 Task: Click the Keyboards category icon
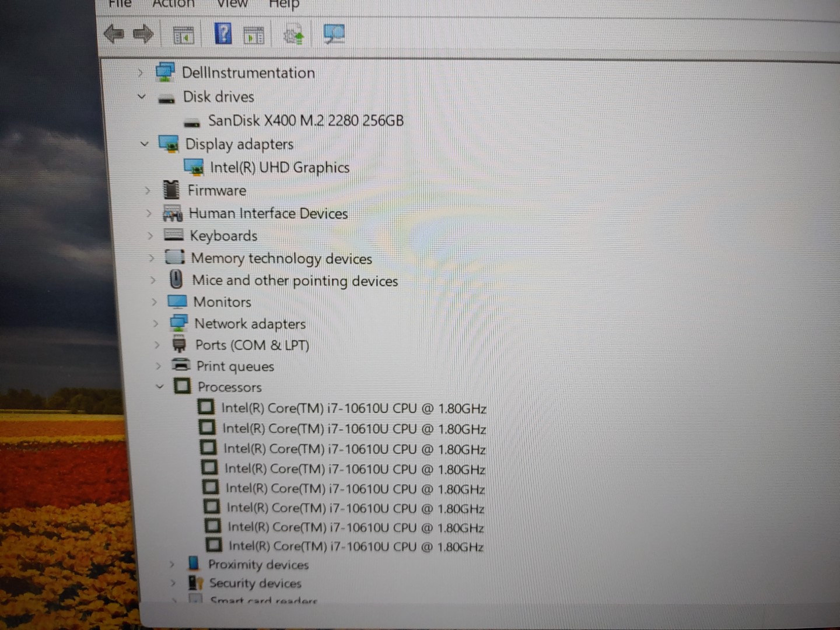174,235
